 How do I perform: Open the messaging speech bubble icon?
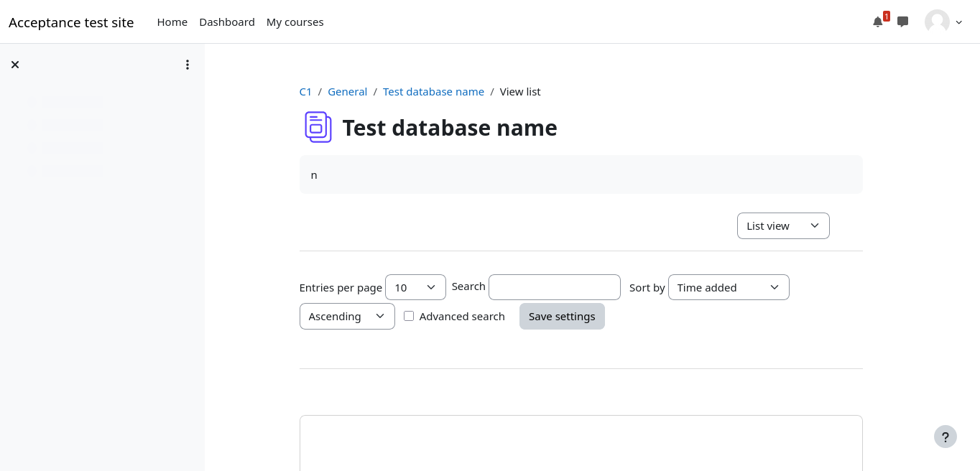(902, 22)
